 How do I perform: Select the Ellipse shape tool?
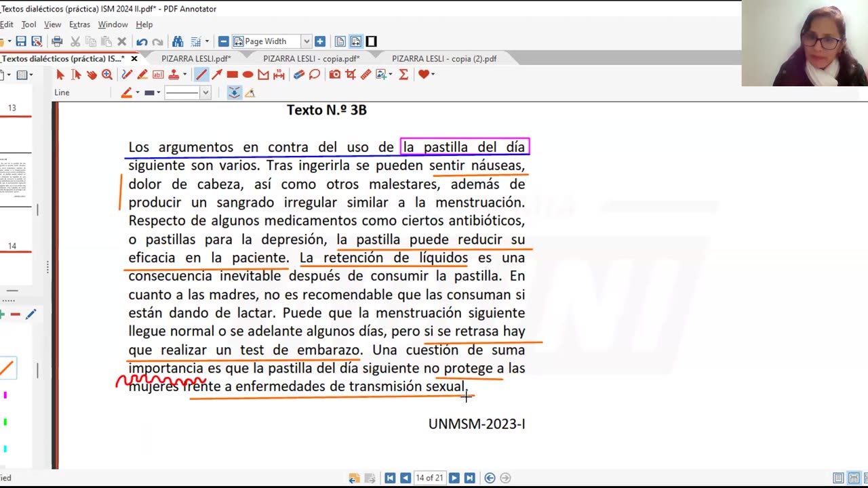248,75
